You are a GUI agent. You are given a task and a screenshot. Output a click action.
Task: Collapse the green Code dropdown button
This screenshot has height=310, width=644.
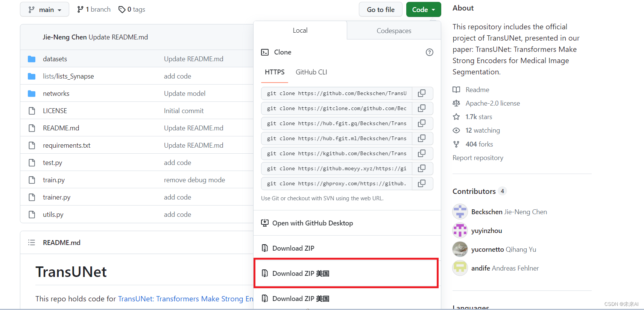coord(424,9)
